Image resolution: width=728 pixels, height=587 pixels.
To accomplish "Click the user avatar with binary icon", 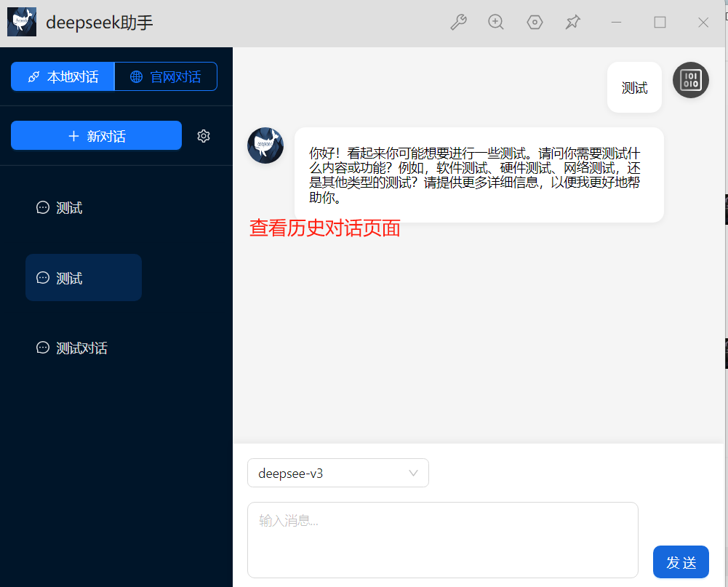I will 690,80.
